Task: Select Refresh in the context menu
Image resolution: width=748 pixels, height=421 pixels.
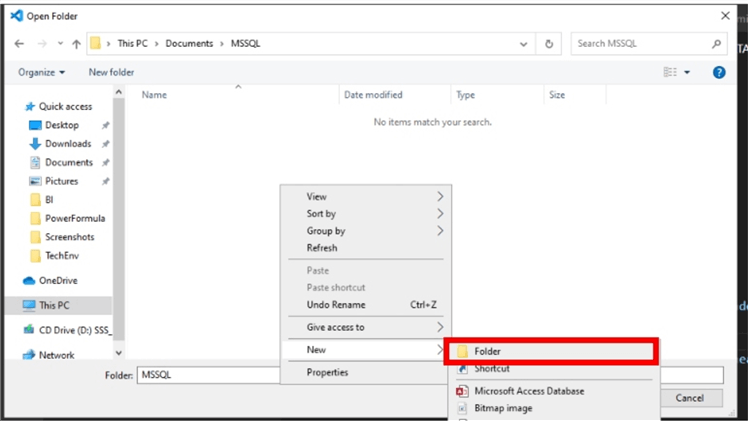Action: (322, 248)
